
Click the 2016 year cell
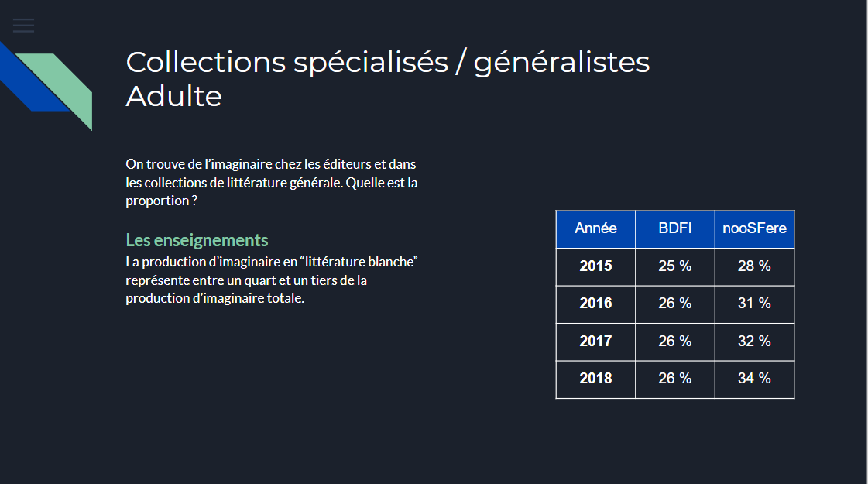tap(595, 304)
